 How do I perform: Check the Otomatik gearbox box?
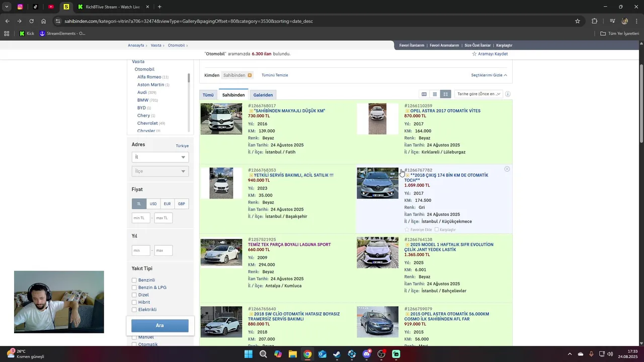(134, 344)
